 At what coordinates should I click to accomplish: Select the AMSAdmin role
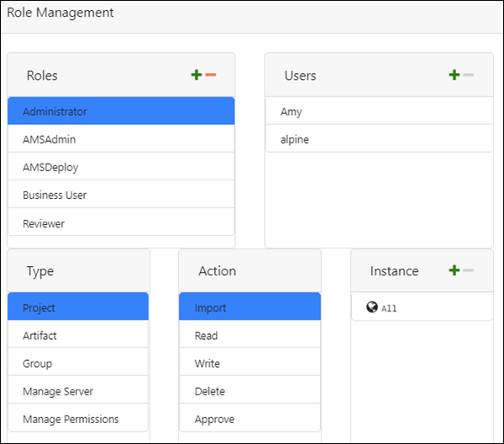tap(121, 139)
